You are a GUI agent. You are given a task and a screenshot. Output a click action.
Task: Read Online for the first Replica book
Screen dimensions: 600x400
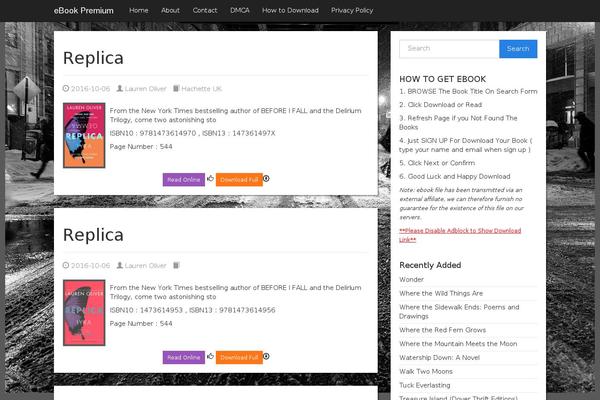184,180
